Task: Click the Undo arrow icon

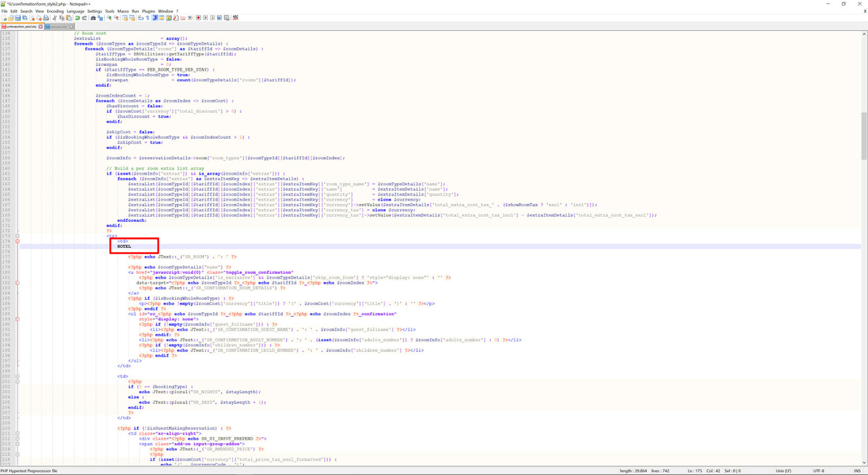Action: point(78,18)
